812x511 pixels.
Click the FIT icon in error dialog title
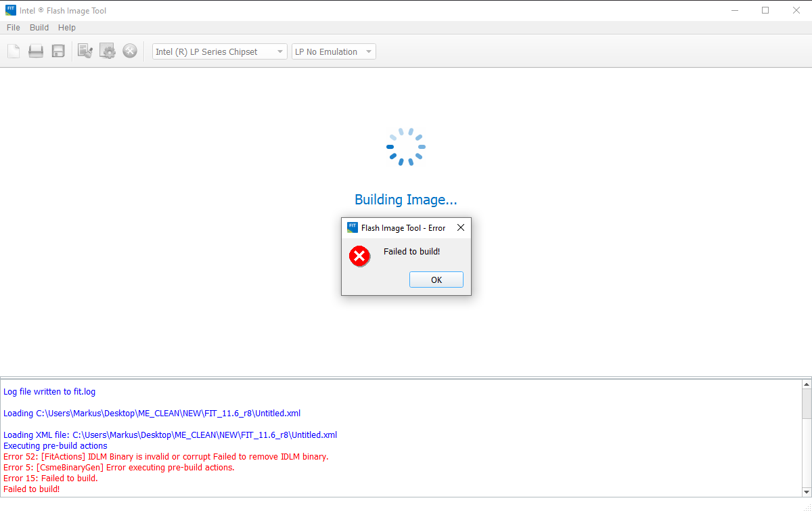coord(353,227)
